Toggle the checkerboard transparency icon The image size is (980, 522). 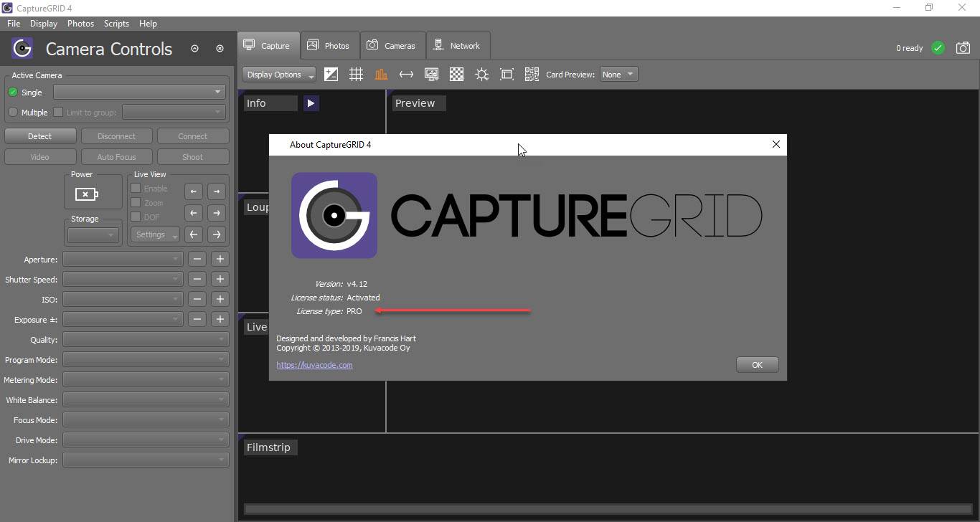click(456, 75)
